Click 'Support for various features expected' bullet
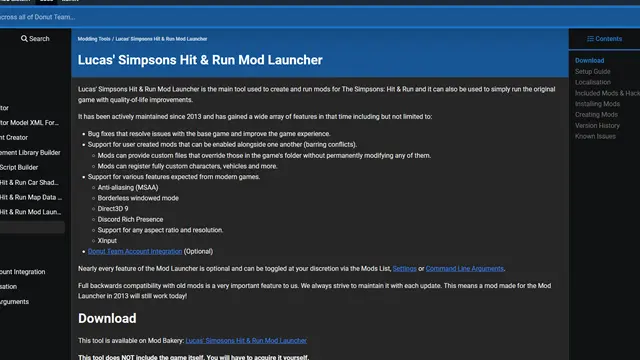Screen dimensions: 640x360 point(174,177)
